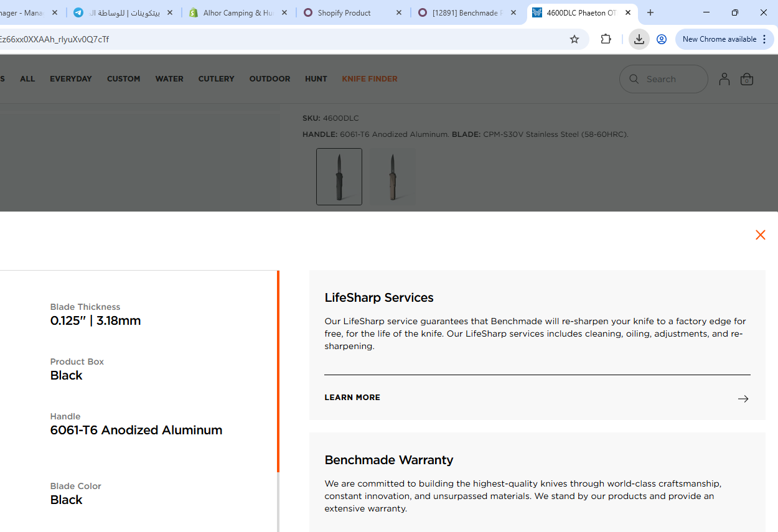Close the Telegram Arabic tab
Screen dimensions: 778x532
coord(170,12)
